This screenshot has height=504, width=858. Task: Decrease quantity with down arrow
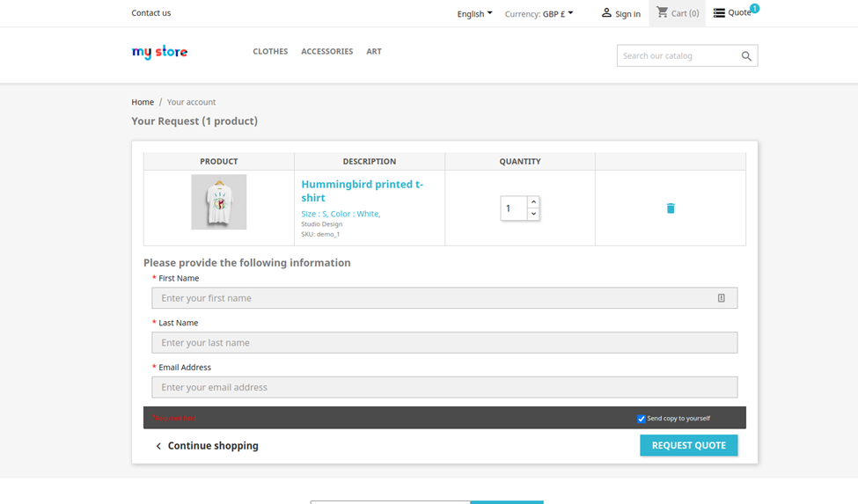(533, 215)
